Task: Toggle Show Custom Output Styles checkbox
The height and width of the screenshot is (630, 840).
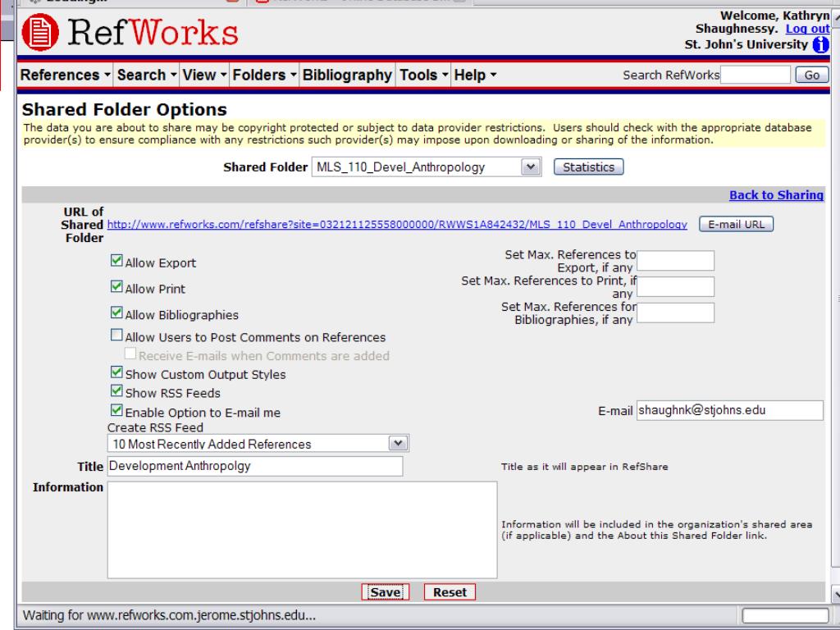Action: [x=116, y=372]
